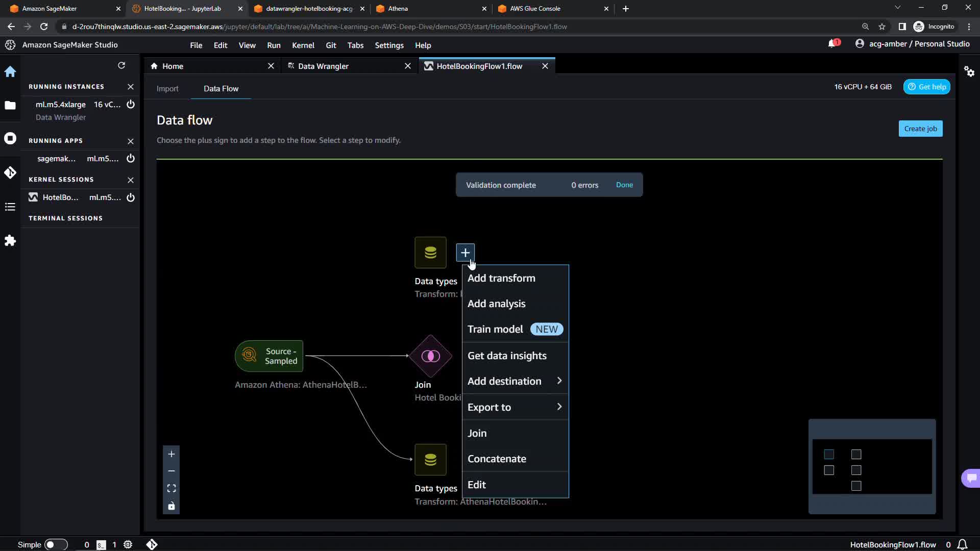Image resolution: width=980 pixels, height=551 pixels.
Task: Shut down the ml.m5.4xlarge instance
Action: (x=131, y=104)
